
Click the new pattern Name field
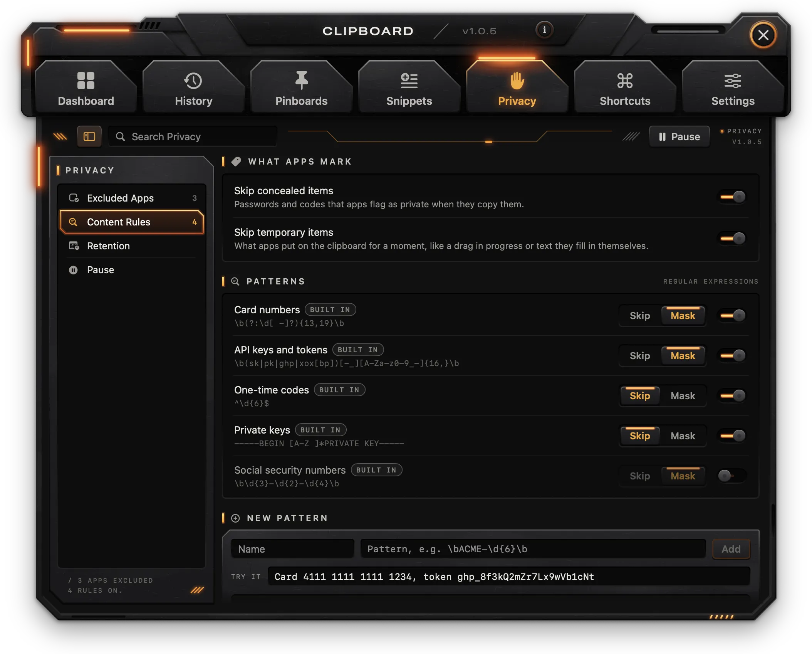[292, 549]
